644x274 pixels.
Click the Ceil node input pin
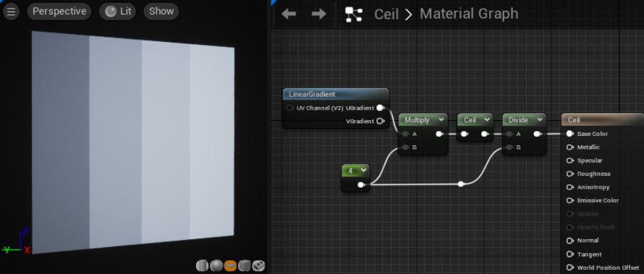464,134
